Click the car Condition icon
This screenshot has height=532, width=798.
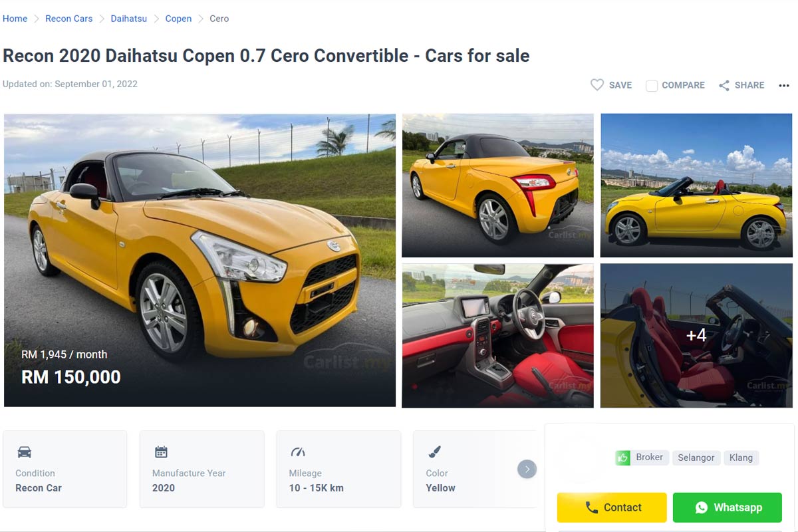tap(25, 452)
